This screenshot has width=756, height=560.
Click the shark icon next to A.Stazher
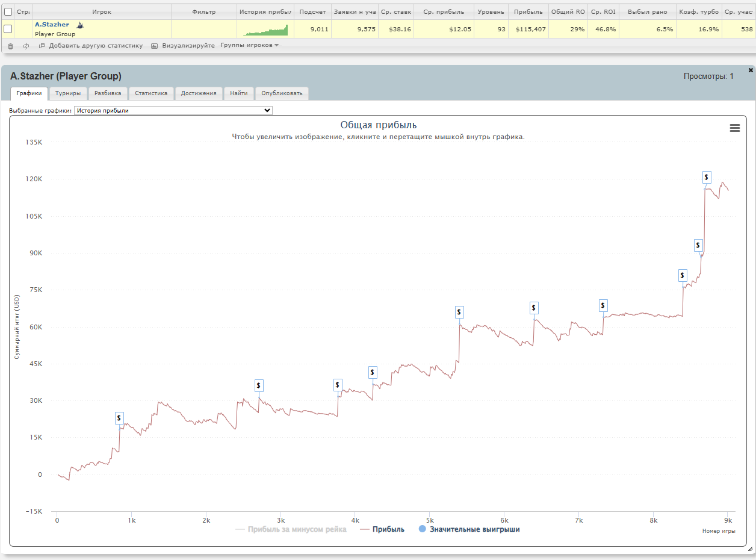(79, 25)
